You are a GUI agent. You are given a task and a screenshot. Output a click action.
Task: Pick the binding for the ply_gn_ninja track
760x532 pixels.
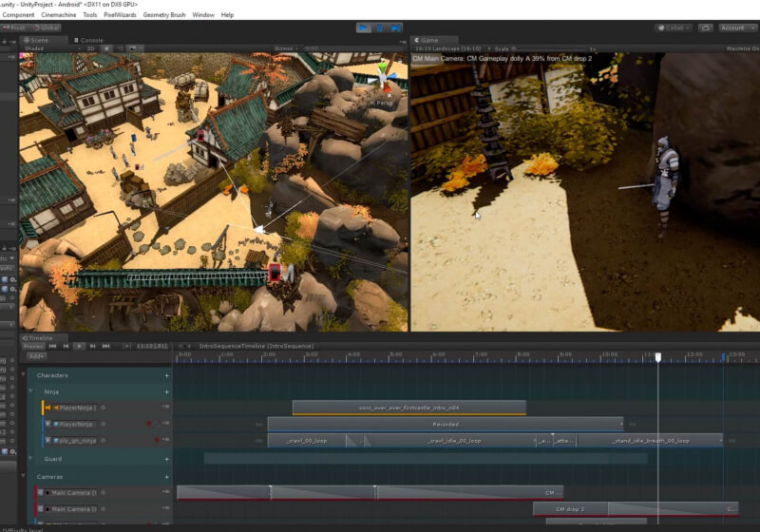(x=104, y=441)
